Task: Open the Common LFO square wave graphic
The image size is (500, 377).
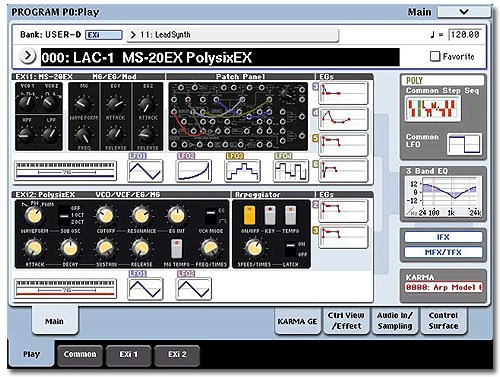Action: coord(464,144)
